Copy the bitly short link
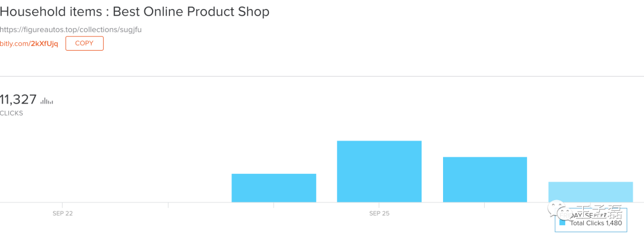 pyautogui.click(x=84, y=43)
